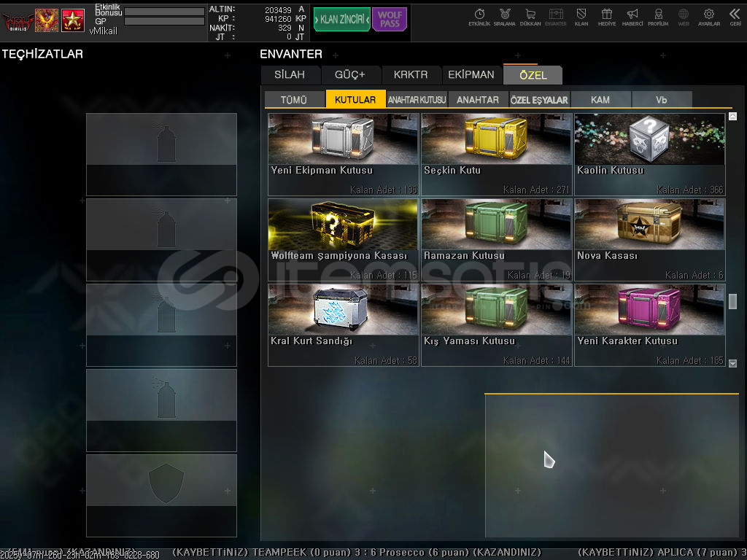The image size is (747, 560).
Task: Go back with the Geri arrow
Action: 735,17
